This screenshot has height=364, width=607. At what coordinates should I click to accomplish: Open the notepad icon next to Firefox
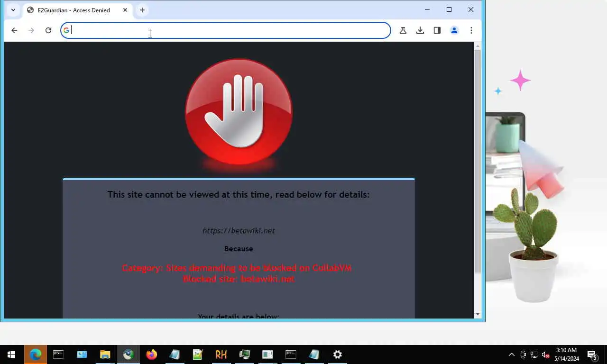pyautogui.click(x=175, y=355)
